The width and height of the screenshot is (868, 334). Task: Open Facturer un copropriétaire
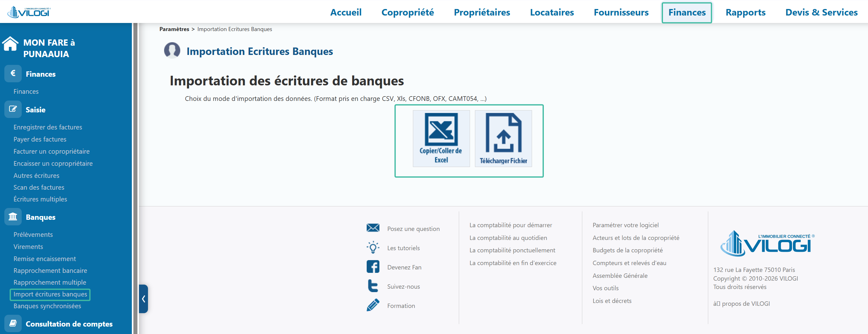51,151
